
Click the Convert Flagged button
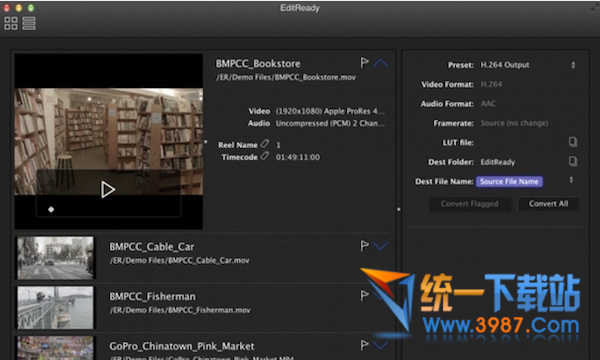click(x=470, y=204)
